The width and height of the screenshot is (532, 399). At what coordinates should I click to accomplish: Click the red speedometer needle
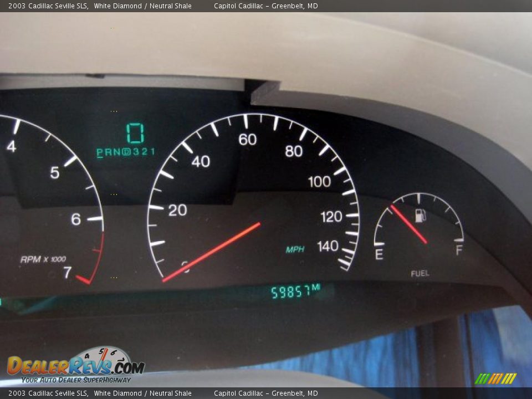(211, 252)
